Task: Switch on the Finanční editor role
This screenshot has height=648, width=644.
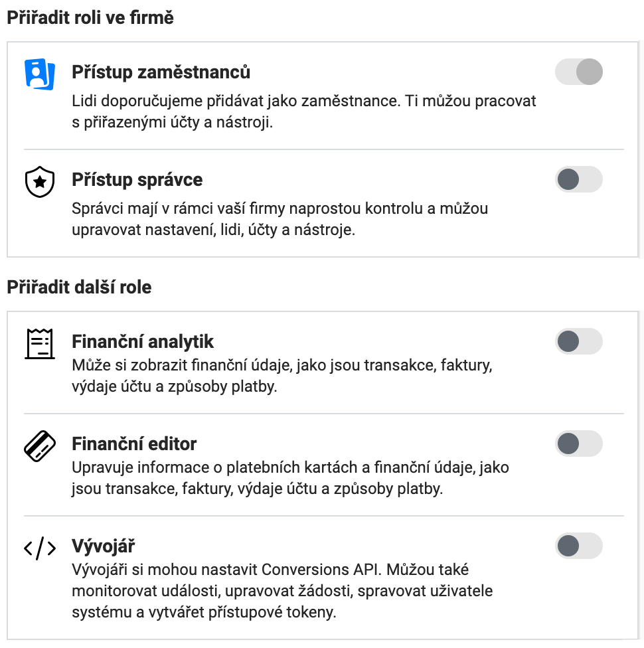Action: pyautogui.click(x=578, y=444)
